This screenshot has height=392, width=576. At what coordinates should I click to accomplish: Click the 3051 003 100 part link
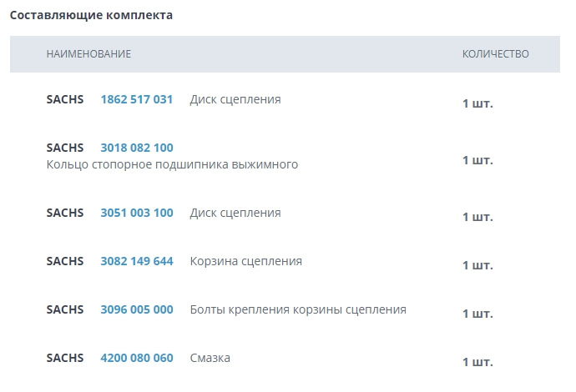pyautogui.click(x=137, y=213)
